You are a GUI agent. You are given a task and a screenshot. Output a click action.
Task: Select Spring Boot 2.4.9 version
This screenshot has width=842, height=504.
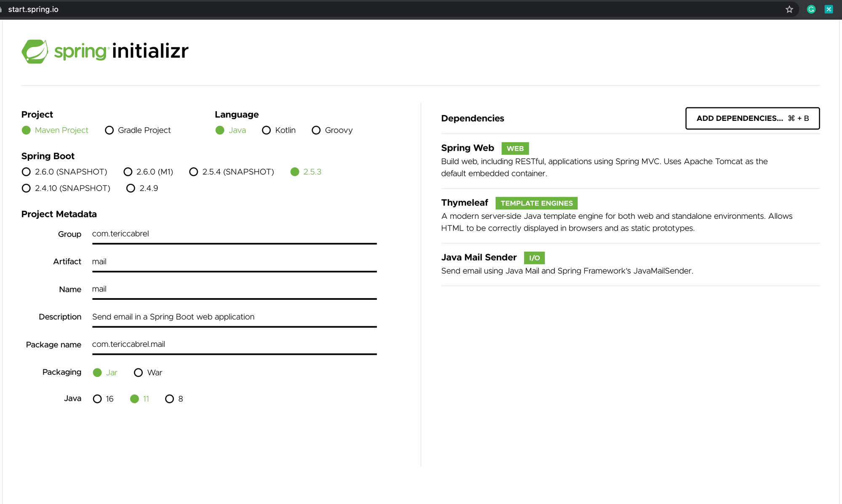[130, 188]
